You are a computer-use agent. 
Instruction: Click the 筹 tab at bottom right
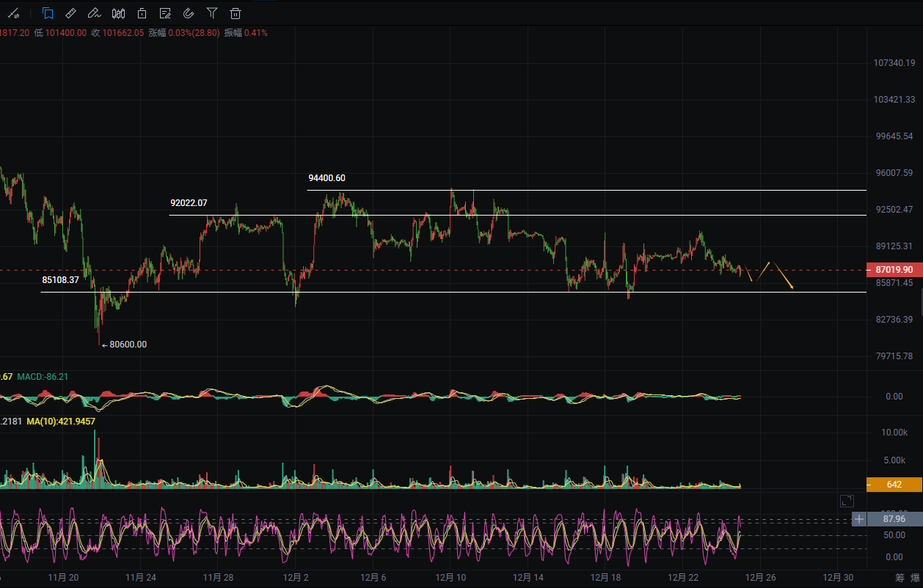899,577
